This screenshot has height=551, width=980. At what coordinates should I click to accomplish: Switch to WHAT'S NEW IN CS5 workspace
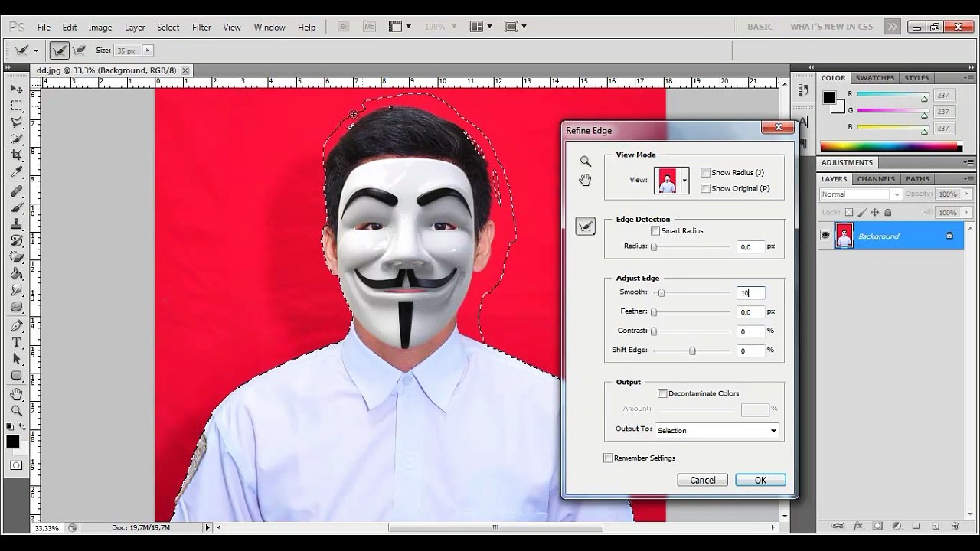831,27
